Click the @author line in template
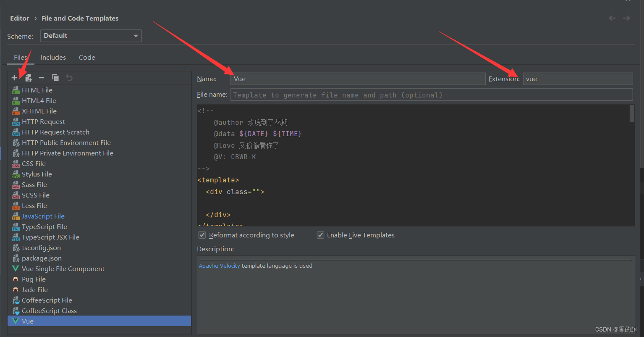 [251, 122]
